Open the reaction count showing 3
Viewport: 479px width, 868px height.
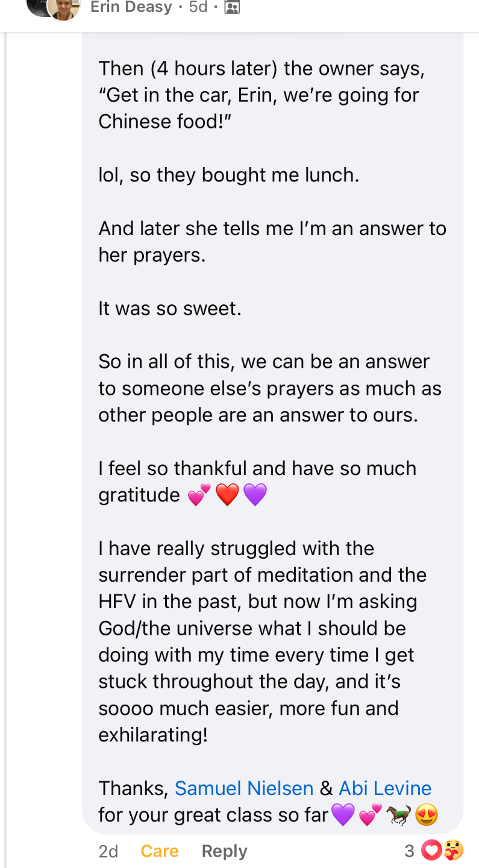click(410, 851)
